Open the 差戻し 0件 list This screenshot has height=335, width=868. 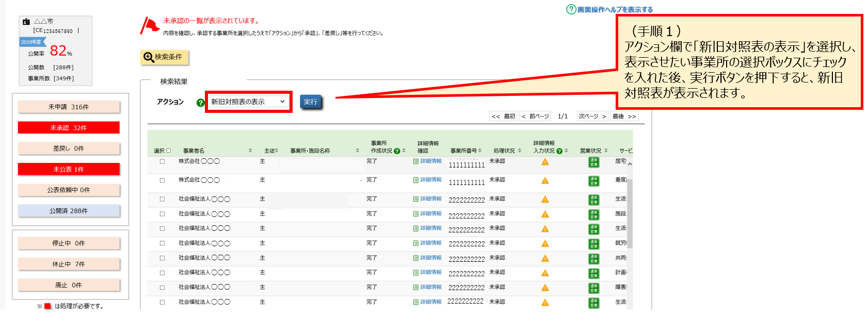pyautogui.click(x=69, y=148)
